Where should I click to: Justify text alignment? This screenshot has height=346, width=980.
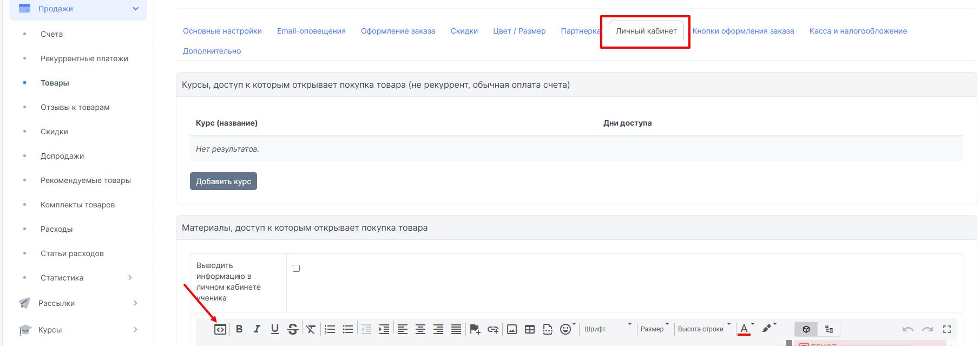(456, 329)
